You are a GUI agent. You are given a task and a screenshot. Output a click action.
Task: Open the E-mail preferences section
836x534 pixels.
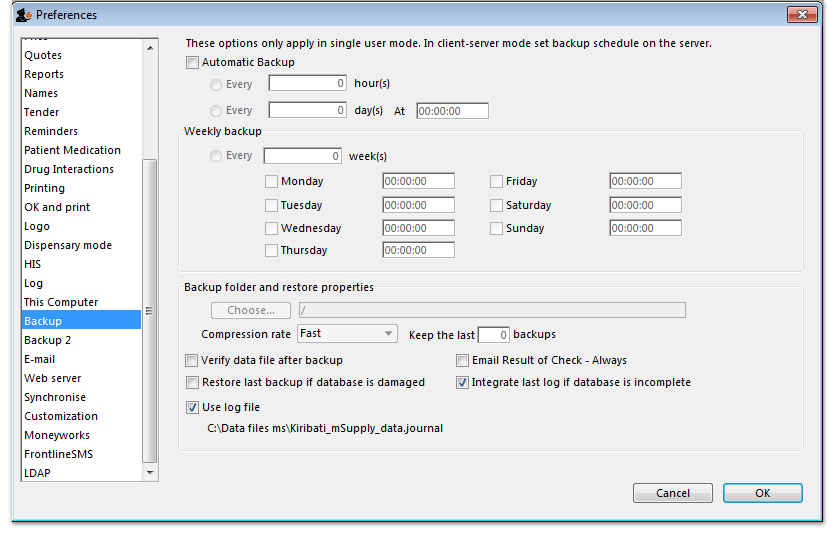pyautogui.click(x=40, y=359)
